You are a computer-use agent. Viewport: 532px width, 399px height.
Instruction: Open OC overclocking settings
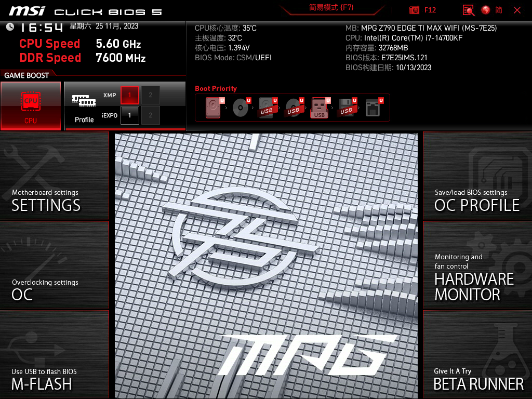[x=54, y=265]
